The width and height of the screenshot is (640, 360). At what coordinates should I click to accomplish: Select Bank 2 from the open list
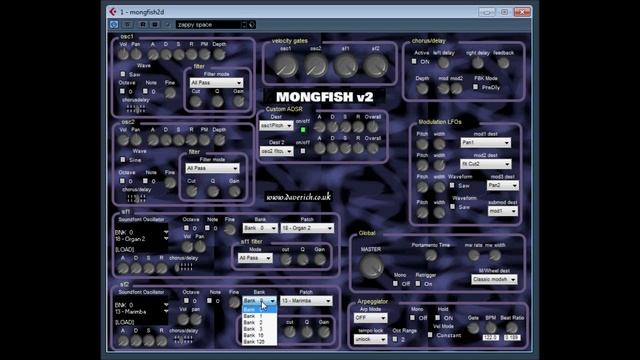tap(259, 322)
